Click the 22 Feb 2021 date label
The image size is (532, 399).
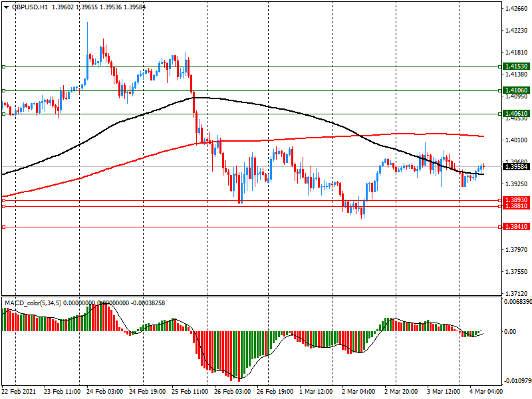pos(19,392)
